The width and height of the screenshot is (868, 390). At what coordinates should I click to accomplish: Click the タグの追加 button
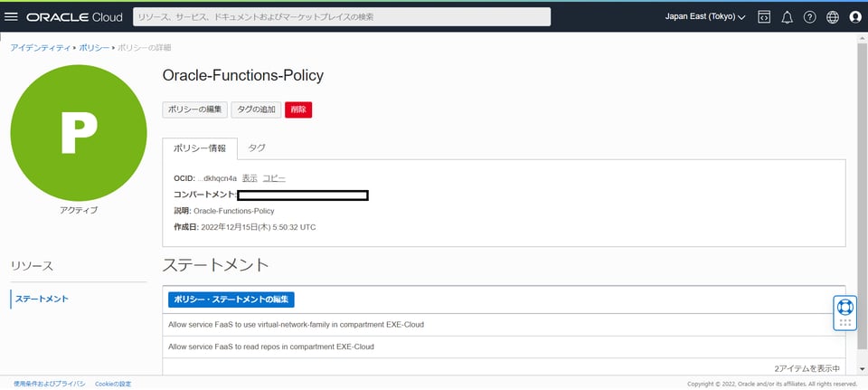(256, 109)
